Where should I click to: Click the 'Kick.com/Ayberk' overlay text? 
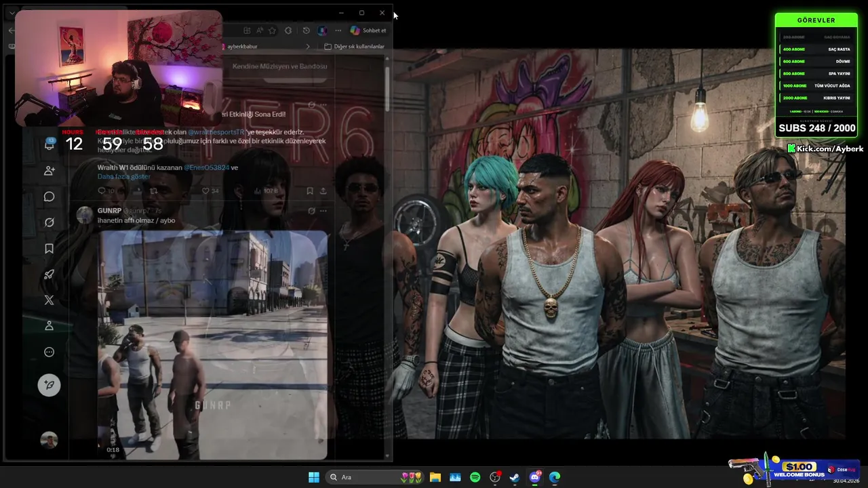(x=825, y=148)
